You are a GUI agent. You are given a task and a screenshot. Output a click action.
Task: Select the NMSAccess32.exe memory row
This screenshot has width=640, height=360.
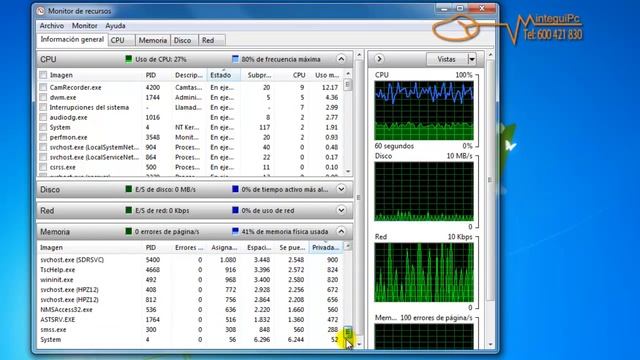coord(191,310)
